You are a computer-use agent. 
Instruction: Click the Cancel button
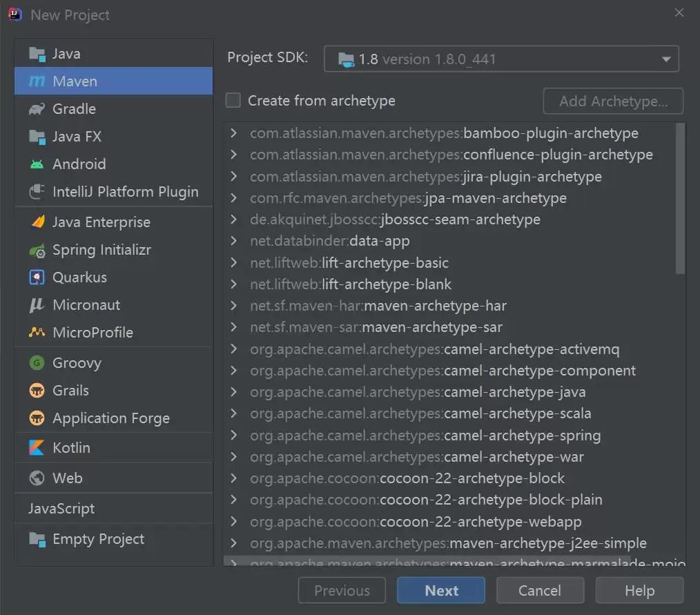point(540,590)
